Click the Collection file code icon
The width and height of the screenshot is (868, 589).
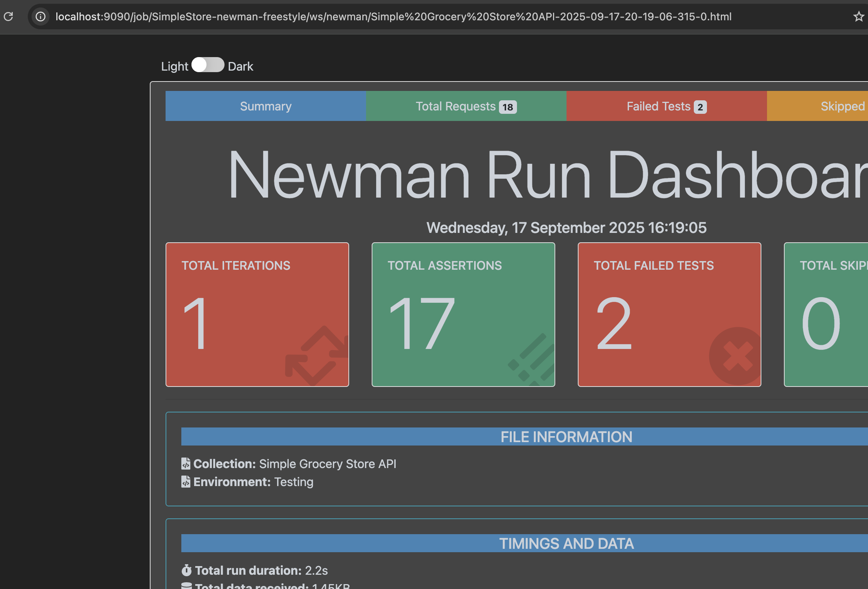pyautogui.click(x=186, y=464)
